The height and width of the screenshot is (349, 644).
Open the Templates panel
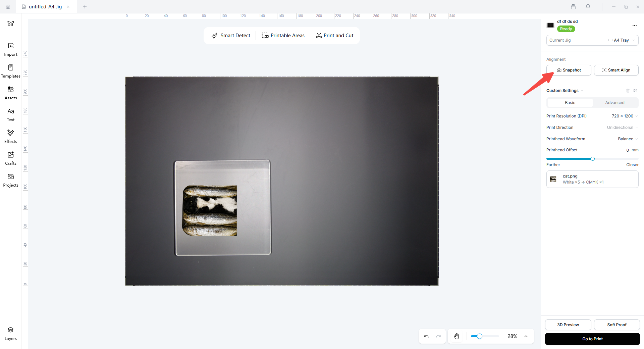(x=11, y=71)
